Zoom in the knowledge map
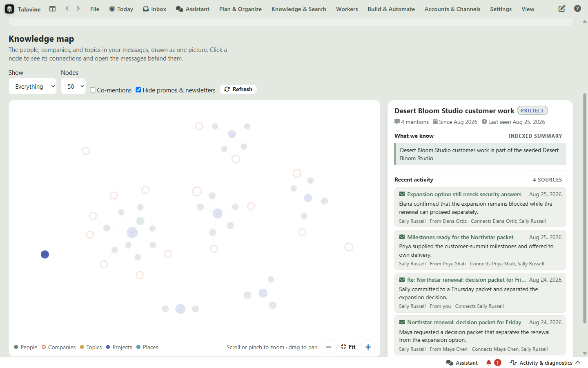The height and width of the screenshot is (368, 588). 368,347
